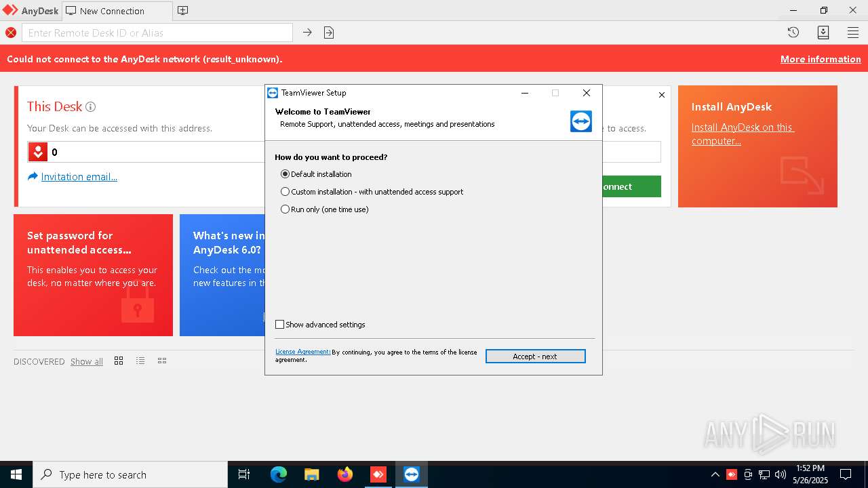Open the Windows Start menu

pos(16,474)
